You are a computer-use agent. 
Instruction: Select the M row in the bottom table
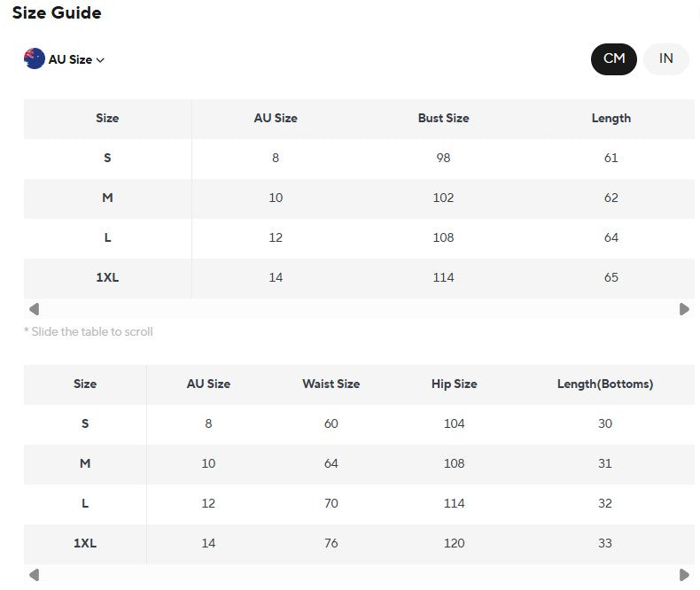[x=359, y=463]
